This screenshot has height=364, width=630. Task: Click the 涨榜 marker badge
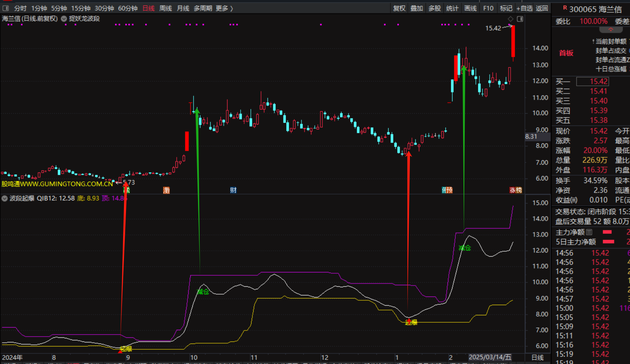515,190
